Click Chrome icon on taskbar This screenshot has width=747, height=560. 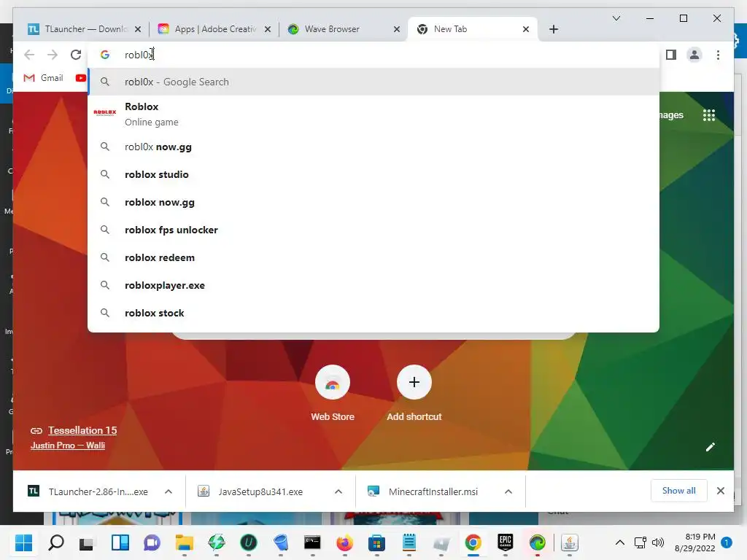[473, 542]
